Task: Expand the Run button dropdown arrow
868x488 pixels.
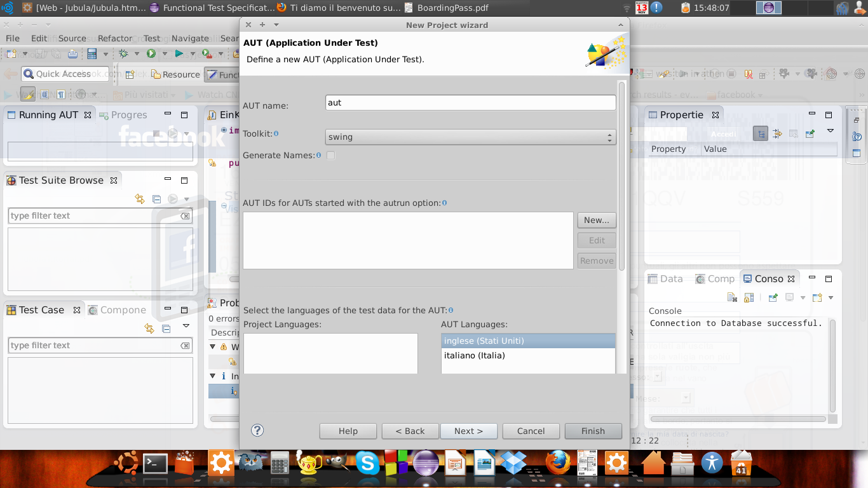Action: click(164, 55)
